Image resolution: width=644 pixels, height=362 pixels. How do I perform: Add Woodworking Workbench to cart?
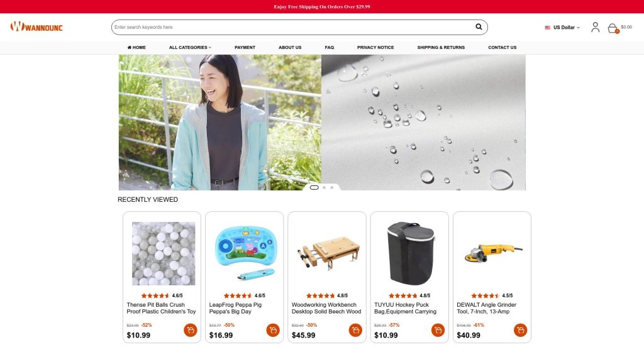coord(355,330)
